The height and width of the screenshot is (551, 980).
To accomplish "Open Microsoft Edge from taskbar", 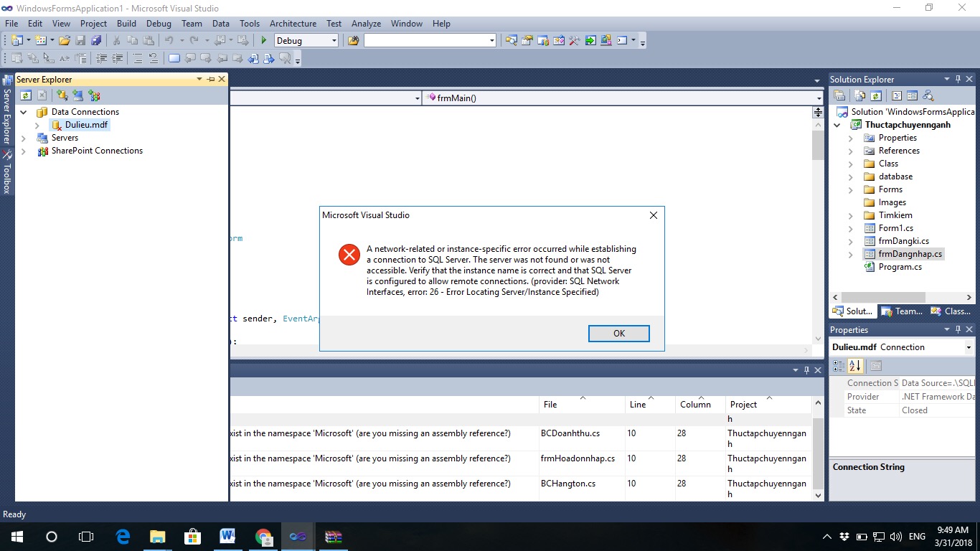I will pos(123,536).
